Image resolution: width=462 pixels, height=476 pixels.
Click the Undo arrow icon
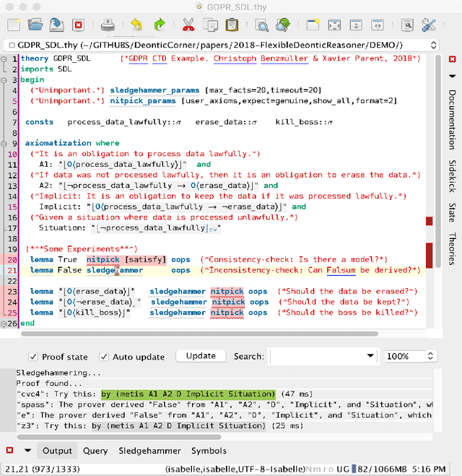tap(137, 25)
